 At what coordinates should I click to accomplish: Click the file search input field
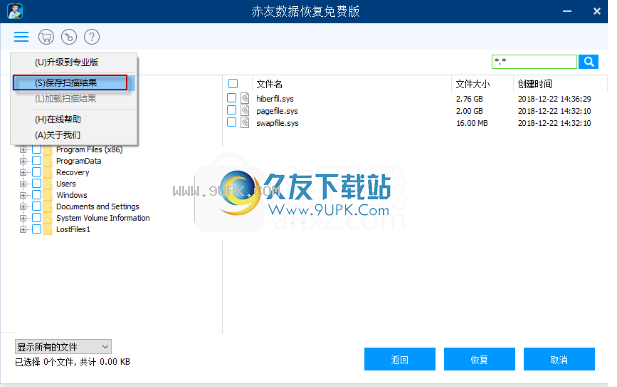click(x=534, y=62)
